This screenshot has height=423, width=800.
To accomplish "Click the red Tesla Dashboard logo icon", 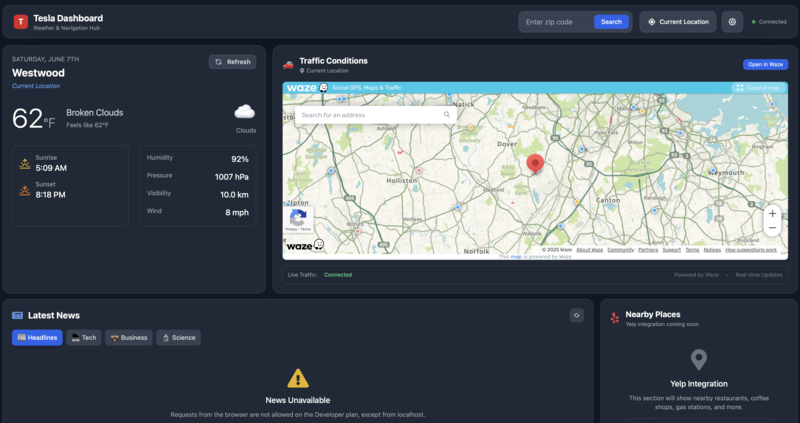I will 20,22.
